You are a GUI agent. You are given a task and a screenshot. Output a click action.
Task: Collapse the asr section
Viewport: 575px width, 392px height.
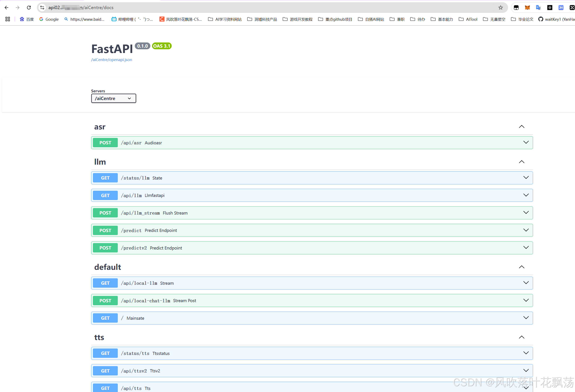522,127
